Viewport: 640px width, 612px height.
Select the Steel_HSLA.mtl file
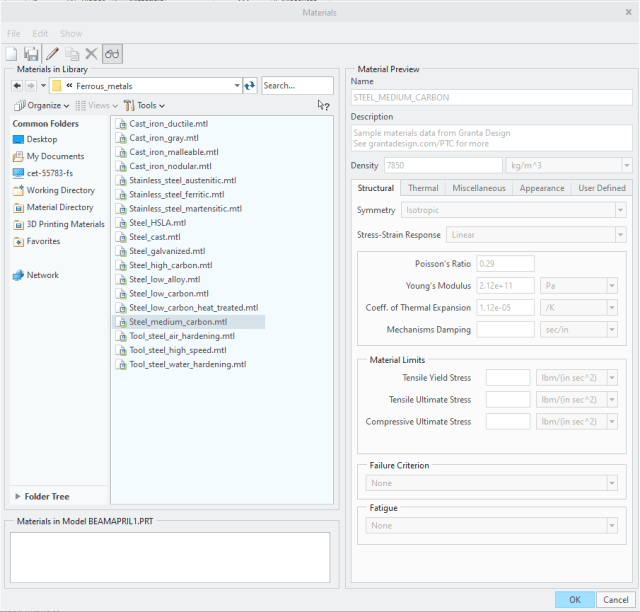151,223
